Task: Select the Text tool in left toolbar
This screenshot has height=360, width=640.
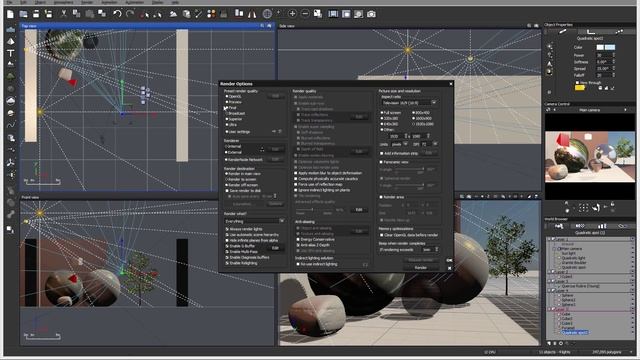Action: click(11, 53)
